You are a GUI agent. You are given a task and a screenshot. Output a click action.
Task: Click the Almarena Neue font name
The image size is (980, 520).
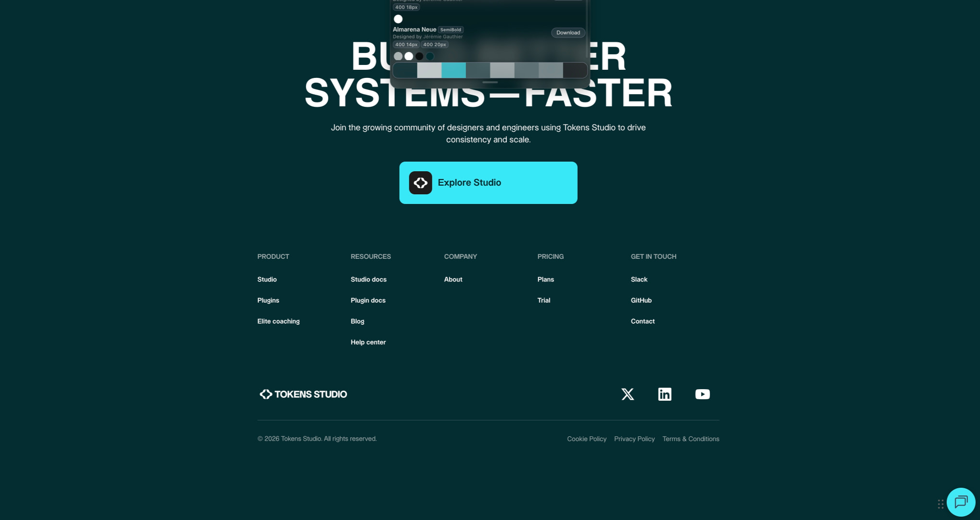point(414,29)
